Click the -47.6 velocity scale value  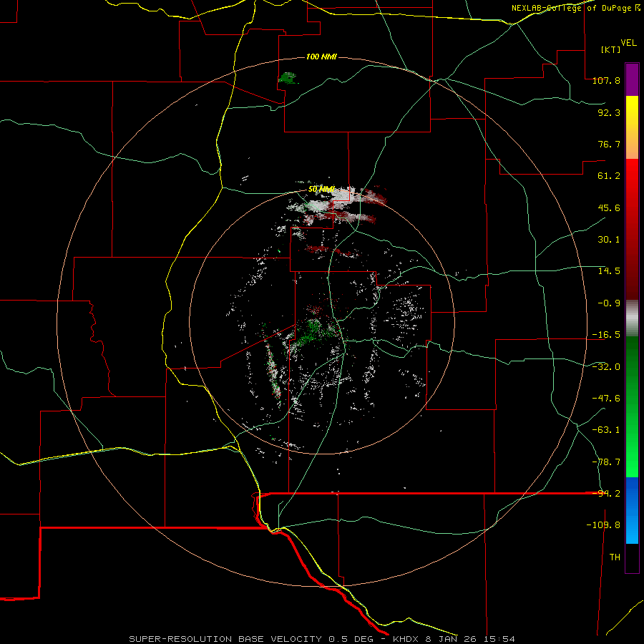(606, 399)
